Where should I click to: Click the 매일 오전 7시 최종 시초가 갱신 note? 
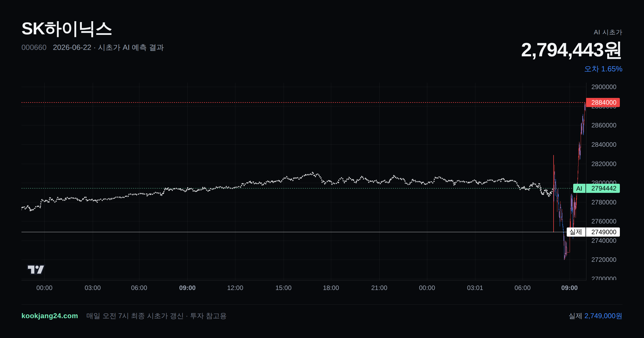[135, 316]
